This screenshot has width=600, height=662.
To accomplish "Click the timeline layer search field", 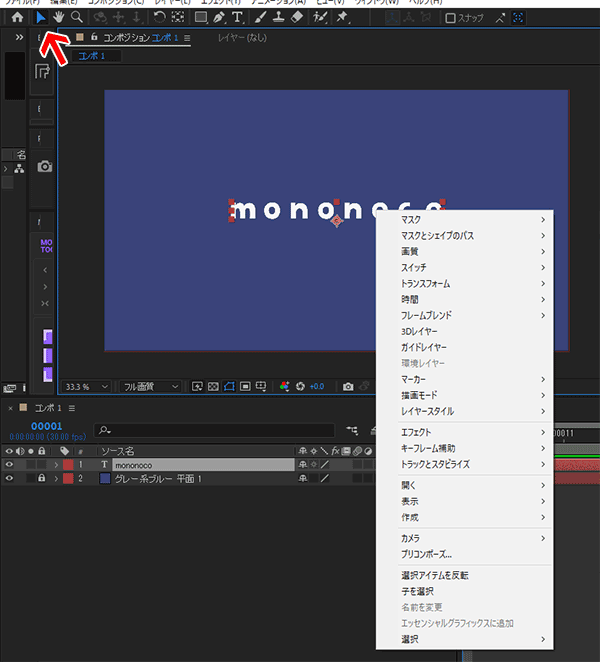I will pos(200,429).
